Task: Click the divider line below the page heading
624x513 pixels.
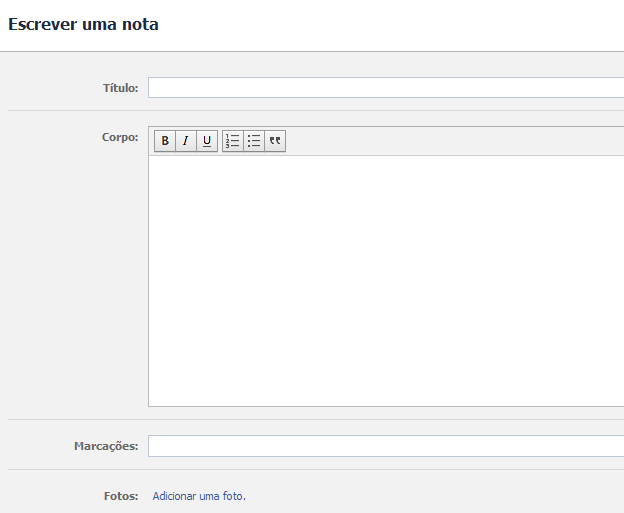Action: (312, 51)
